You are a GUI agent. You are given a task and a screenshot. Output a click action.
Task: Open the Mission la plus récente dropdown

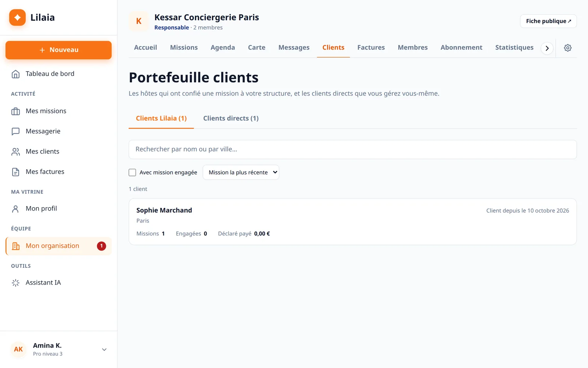tap(241, 172)
